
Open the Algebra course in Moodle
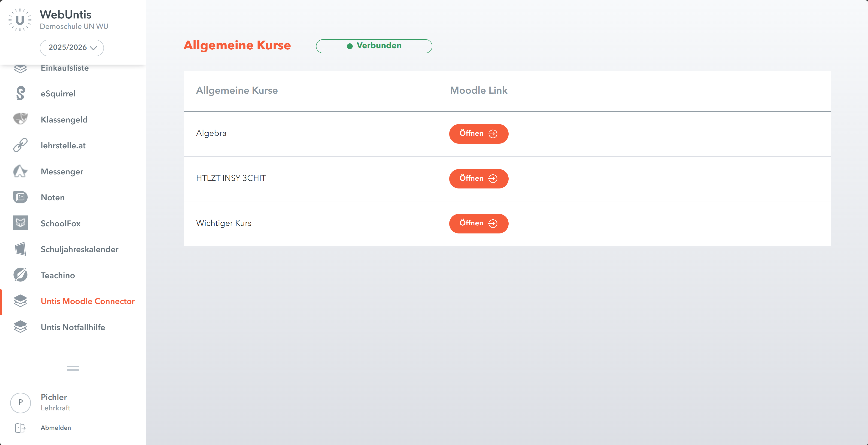(x=479, y=134)
